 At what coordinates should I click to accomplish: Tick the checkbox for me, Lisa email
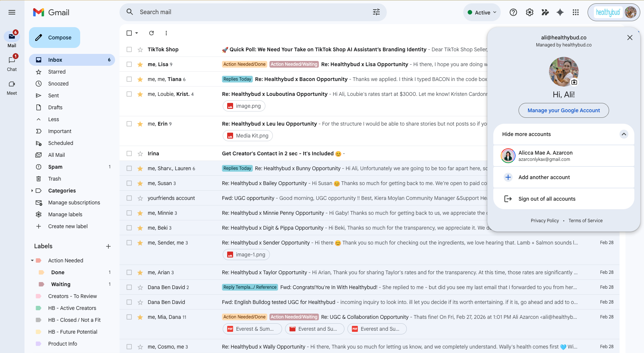(129, 64)
